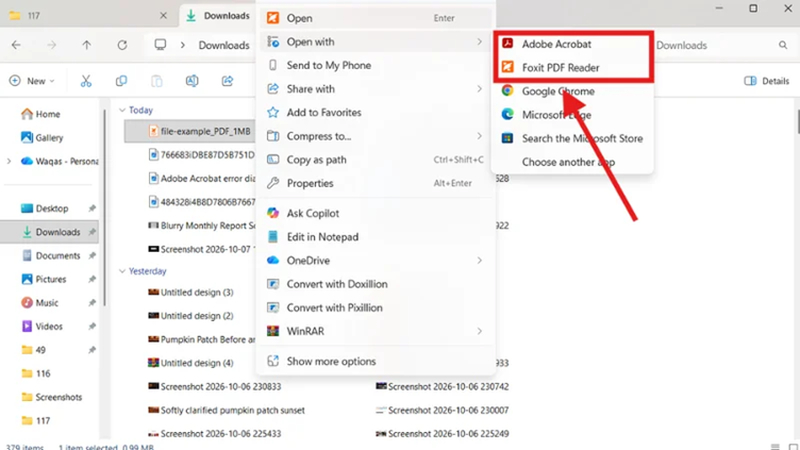The width and height of the screenshot is (800, 450).
Task: Open Properties from context menu
Action: click(x=376, y=183)
